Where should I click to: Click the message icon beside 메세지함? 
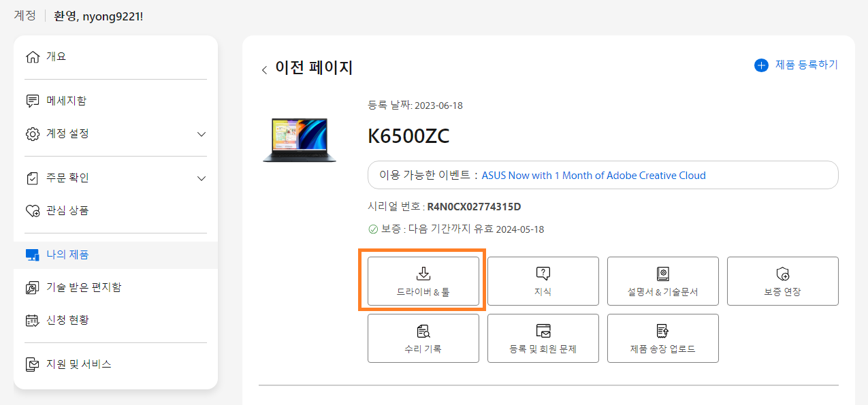(x=32, y=101)
